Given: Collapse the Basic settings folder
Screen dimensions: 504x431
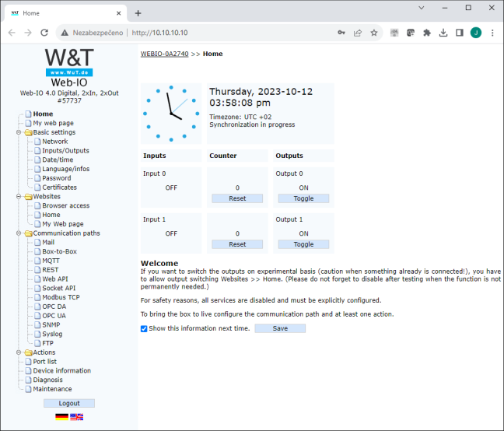Looking at the screenshot, I should click(19, 132).
